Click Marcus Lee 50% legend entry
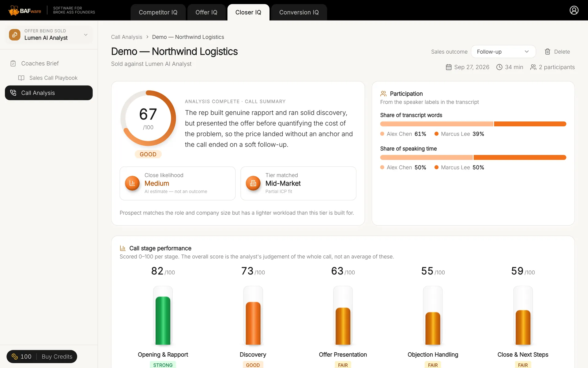Viewport: 588px width, 368px height. 459,167
